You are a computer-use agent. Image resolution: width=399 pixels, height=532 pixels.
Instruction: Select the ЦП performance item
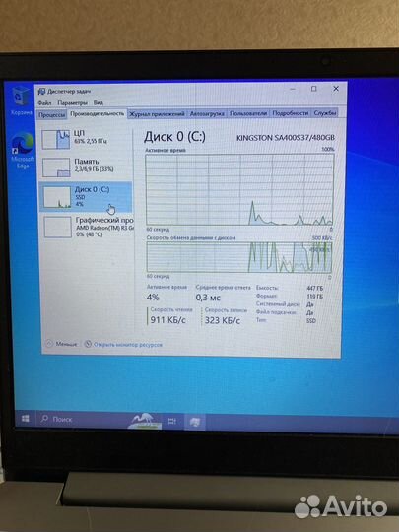[86, 139]
